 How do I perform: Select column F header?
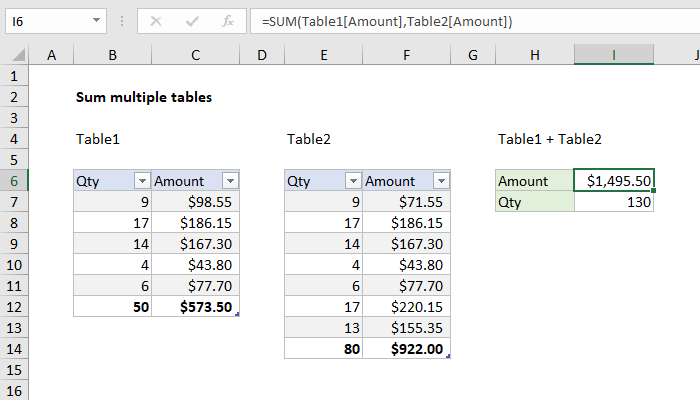(407, 55)
